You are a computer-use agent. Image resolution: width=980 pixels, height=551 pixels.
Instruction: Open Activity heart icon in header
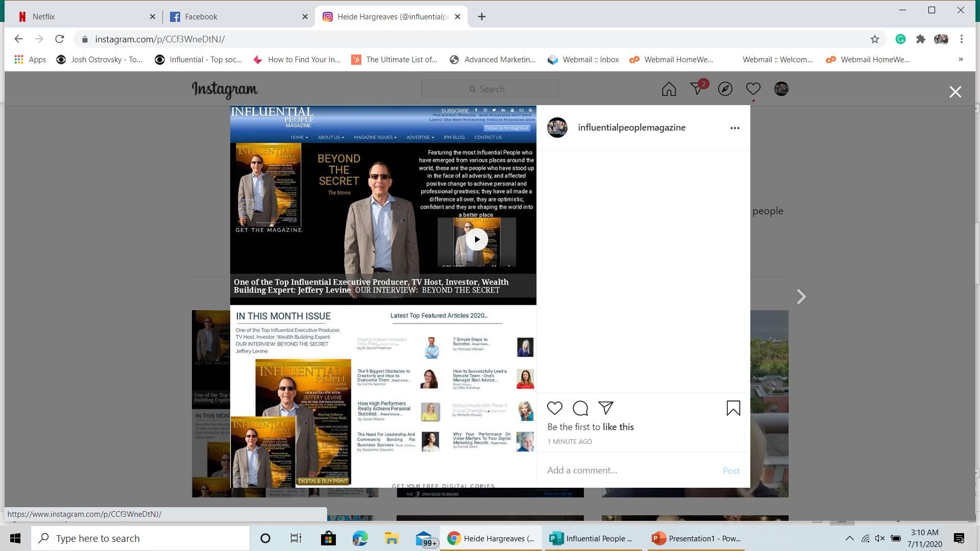[x=753, y=89]
